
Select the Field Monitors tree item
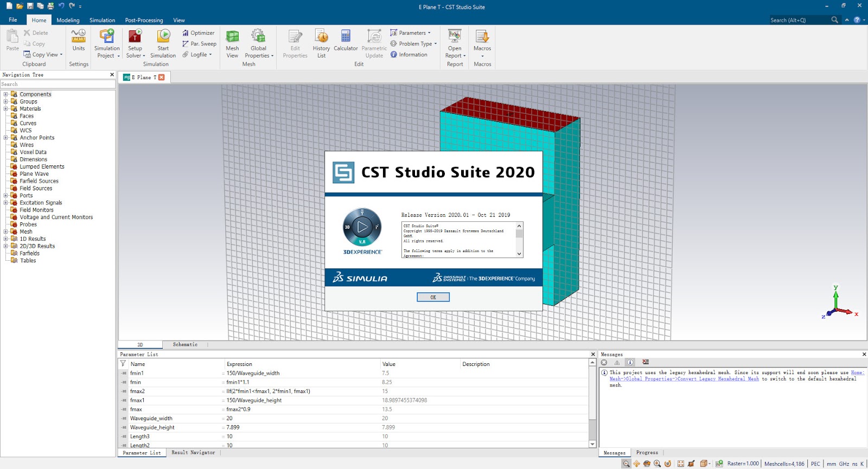36,210
